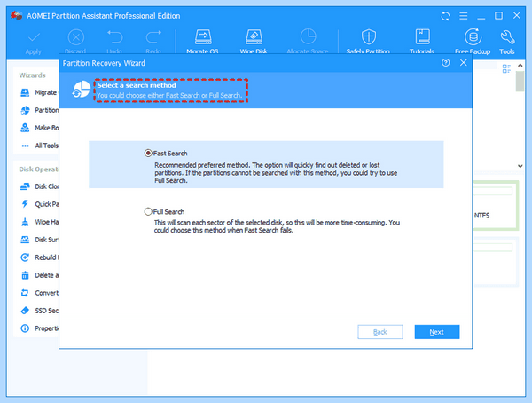The width and height of the screenshot is (532, 403).
Task: Open the Tools wrench icon
Action: point(507,37)
